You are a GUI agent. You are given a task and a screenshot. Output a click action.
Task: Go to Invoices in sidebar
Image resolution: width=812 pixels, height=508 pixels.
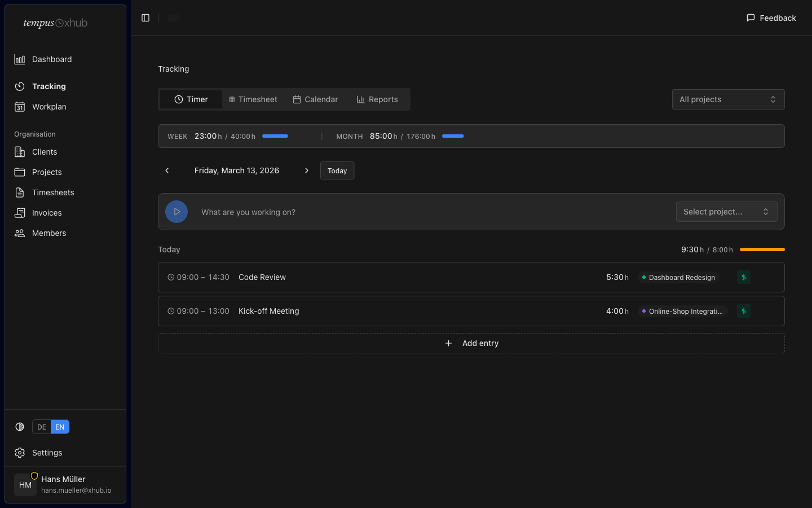pos(47,213)
